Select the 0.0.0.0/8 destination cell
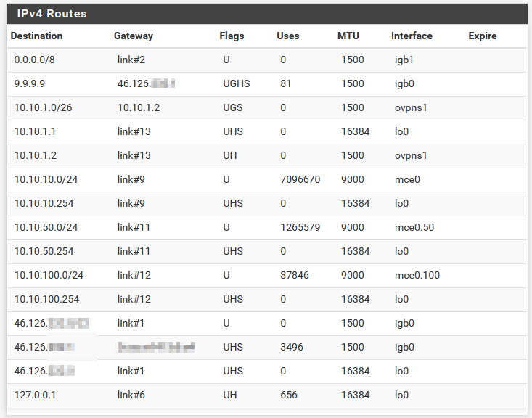This screenshot has width=532, height=418. [x=35, y=60]
